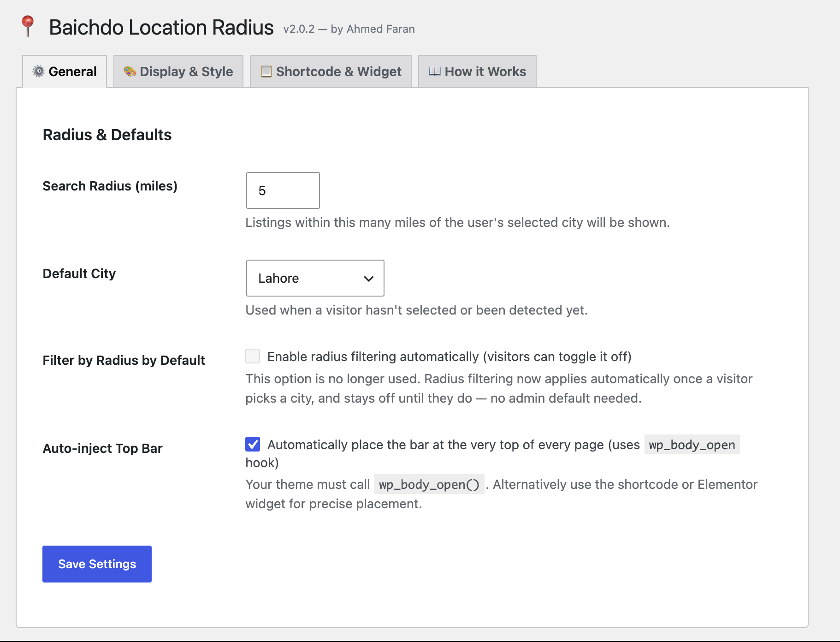Screen dimensions: 840x642
Task: Click 'Automatically place the bar' checkbox label
Action: click(x=492, y=453)
